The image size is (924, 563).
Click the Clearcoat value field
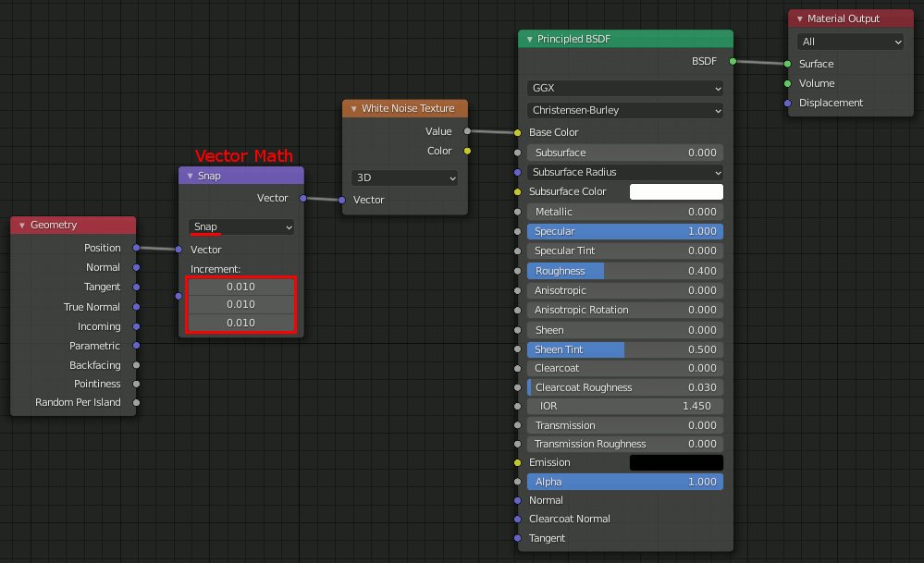(625, 368)
